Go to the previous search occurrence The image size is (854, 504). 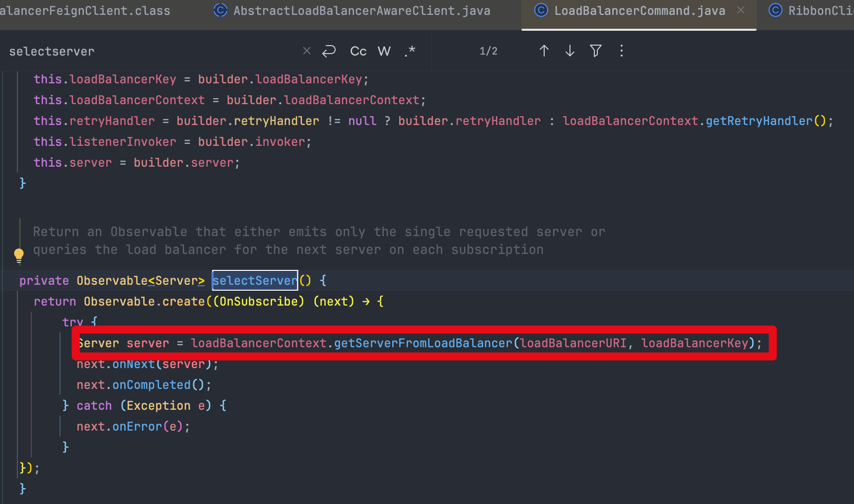tap(544, 51)
